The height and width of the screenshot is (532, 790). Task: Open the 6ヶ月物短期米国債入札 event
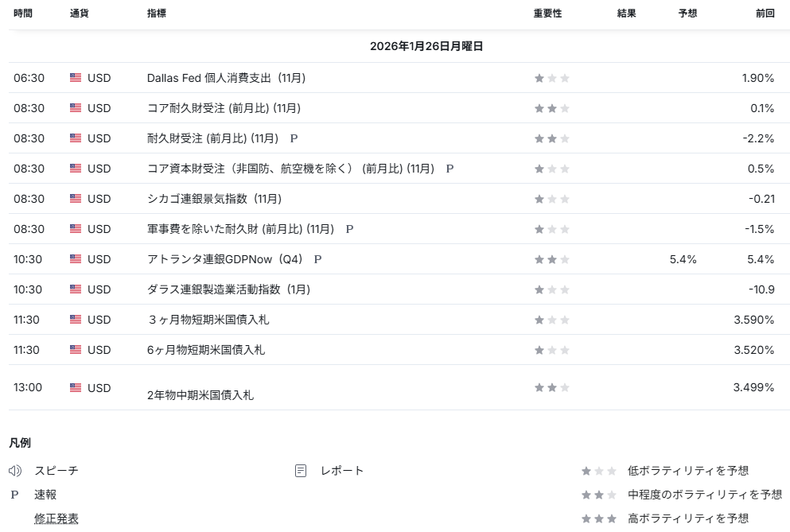pos(206,350)
